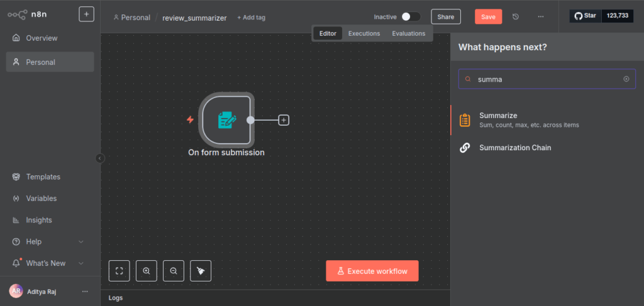
Task: Clear the node search field
Action: (626, 79)
